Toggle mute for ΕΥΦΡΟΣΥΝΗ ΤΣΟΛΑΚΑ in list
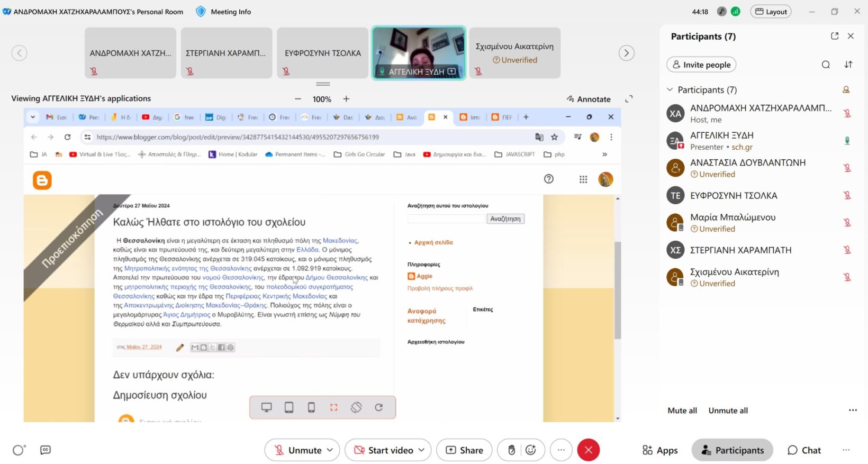 pyautogui.click(x=847, y=196)
